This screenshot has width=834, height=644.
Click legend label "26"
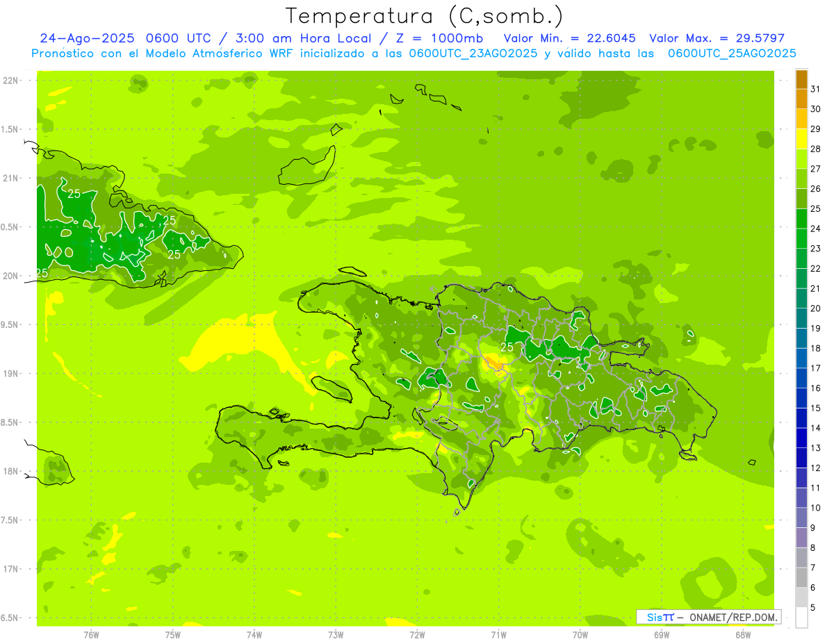tap(816, 188)
